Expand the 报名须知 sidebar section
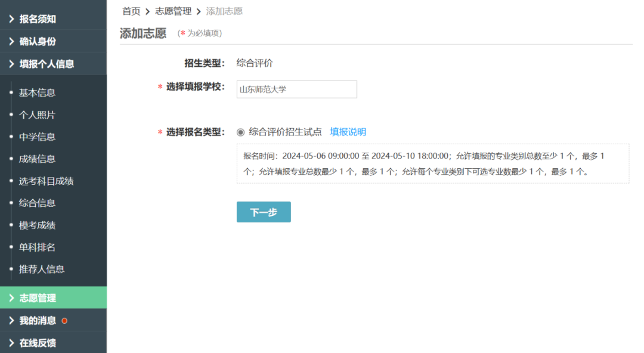 pos(38,19)
